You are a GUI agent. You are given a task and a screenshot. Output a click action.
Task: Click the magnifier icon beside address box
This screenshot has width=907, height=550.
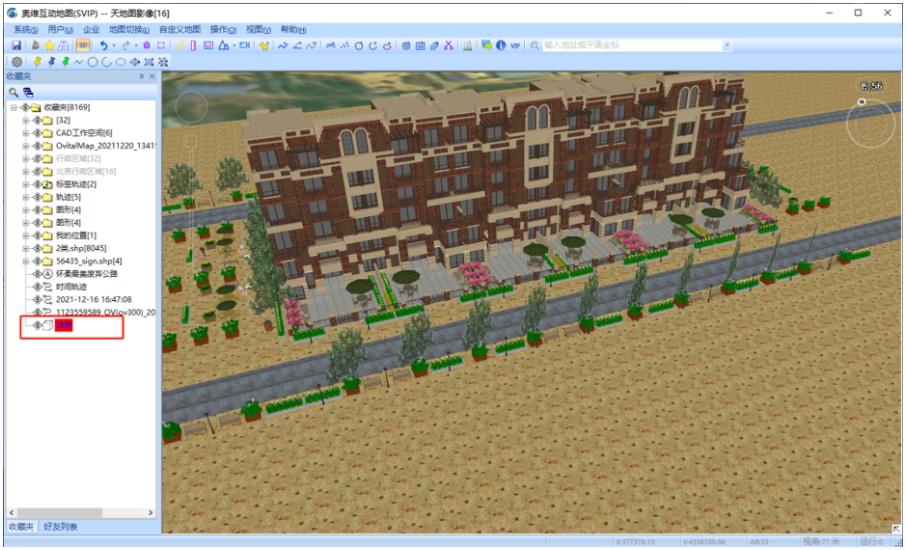click(534, 45)
